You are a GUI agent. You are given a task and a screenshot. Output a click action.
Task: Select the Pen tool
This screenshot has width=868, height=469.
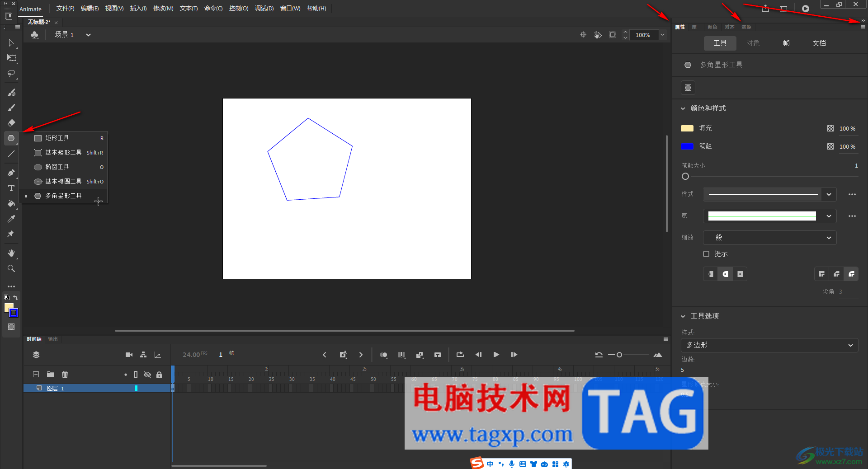tap(11, 173)
